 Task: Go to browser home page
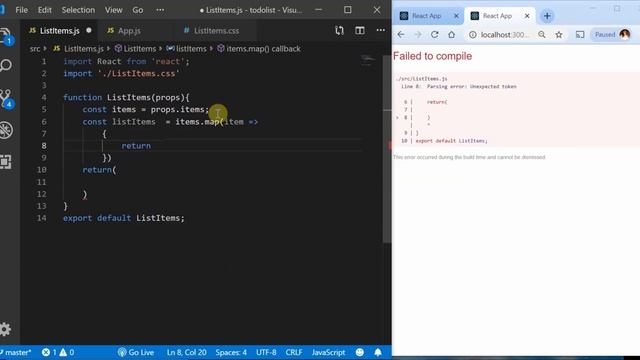451,35
